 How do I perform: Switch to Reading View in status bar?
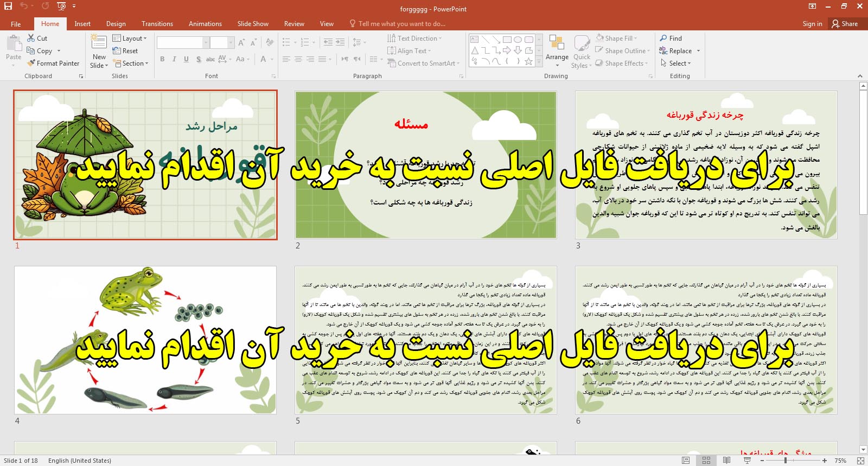pyautogui.click(x=726, y=460)
